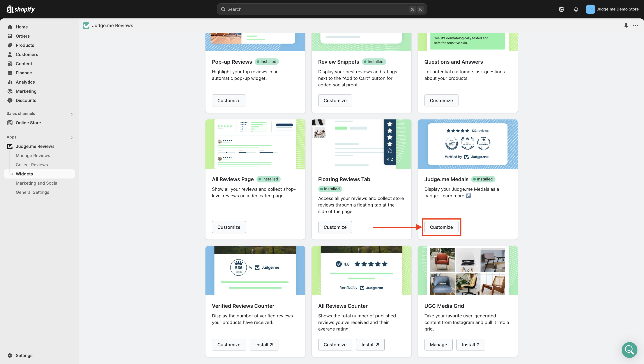Click the 'Questions and Answers' card title
644x364 pixels.
pyautogui.click(x=453, y=62)
